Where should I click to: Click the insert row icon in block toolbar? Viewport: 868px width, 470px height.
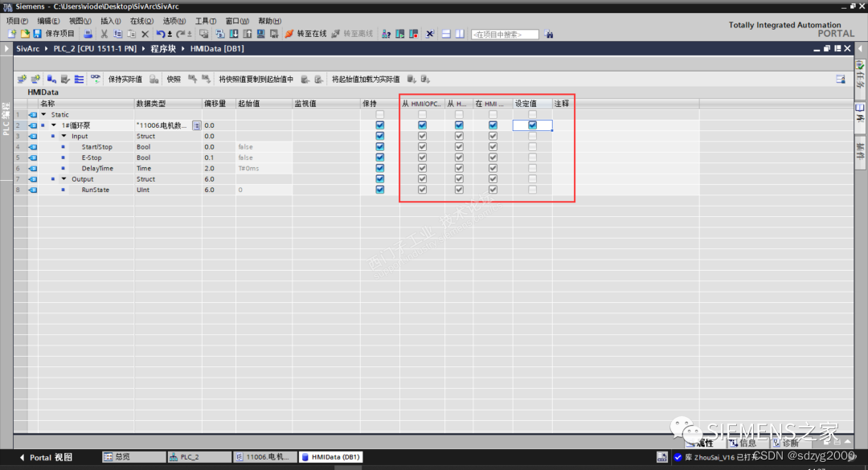coord(23,80)
